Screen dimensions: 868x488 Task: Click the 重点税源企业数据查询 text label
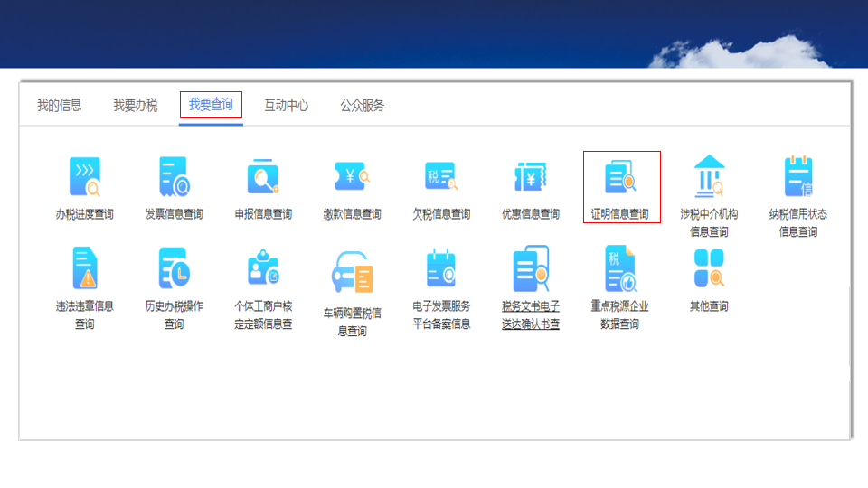(x=619, y=314)
